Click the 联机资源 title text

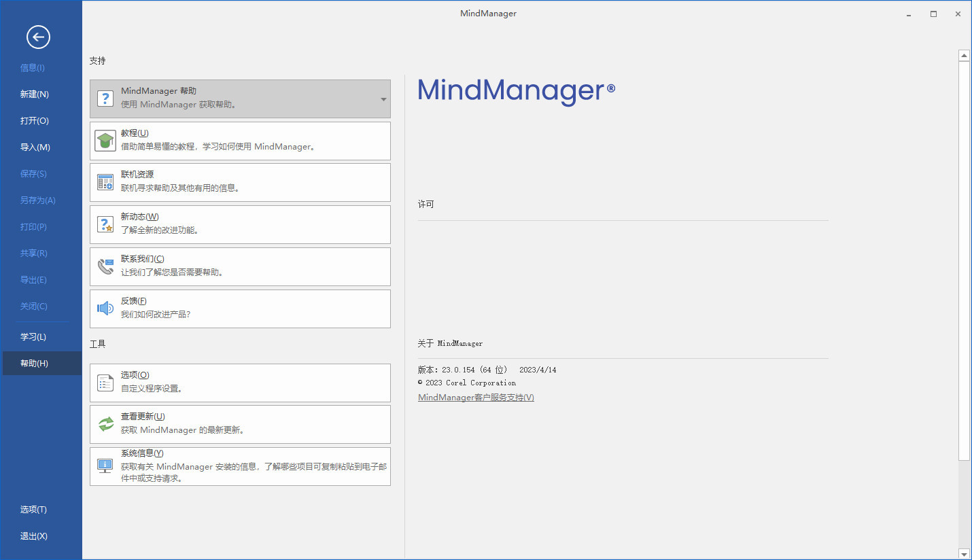pyautogui.click(x=137, y=175)
